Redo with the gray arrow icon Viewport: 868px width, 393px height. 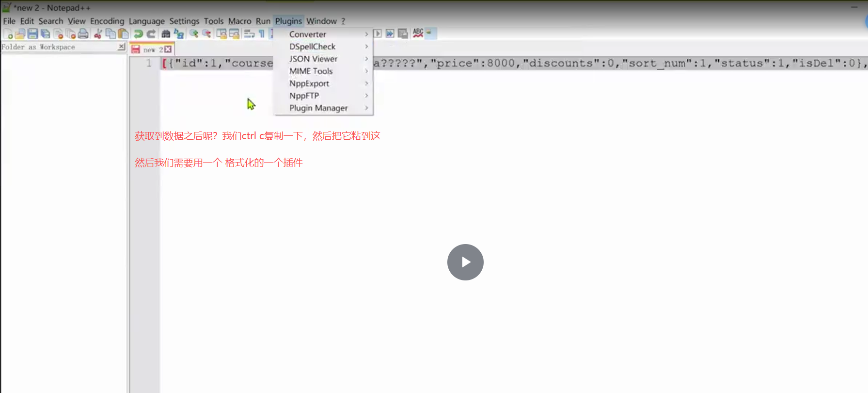151,33
